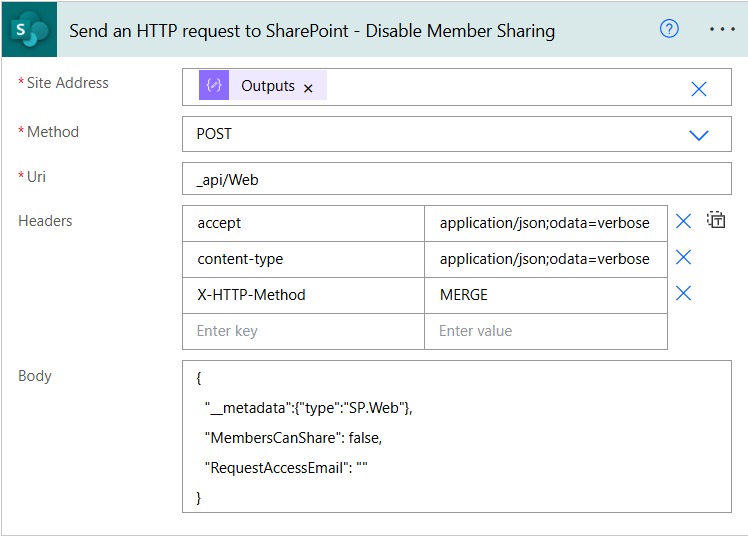Delete the X-HTTP-Method header row
This screenshot has width=748, height=536.
click(x=683, y=293)
